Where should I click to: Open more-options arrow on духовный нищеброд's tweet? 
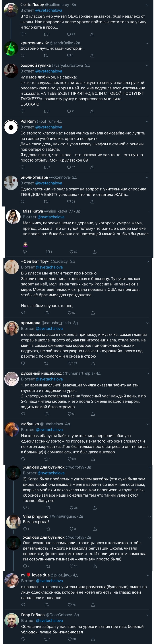tap(148, 374)
